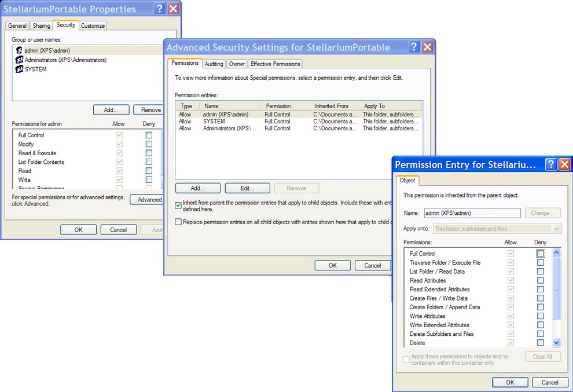
Task: Open the Sharing tab in Properties
Action: click(41, 25)
